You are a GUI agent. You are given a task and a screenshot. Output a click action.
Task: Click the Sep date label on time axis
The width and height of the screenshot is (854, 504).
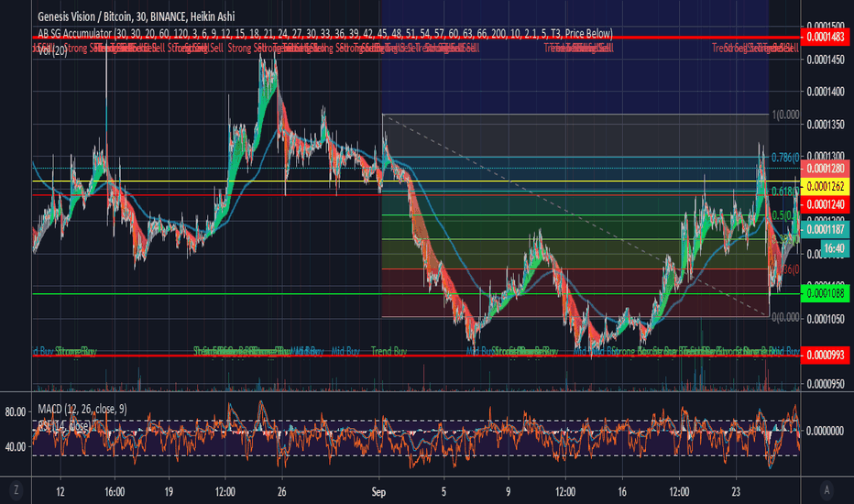[379, 492]
